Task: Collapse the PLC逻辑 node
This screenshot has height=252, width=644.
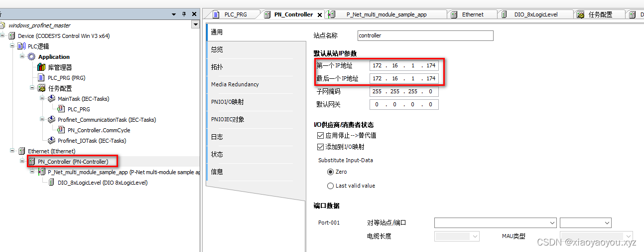Action: 12,46
